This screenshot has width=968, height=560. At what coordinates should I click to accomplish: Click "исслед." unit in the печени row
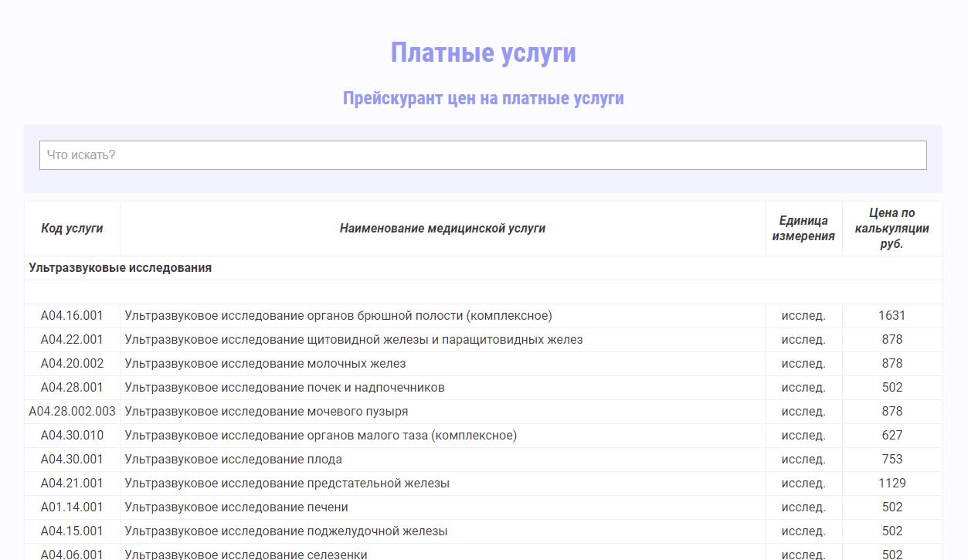tap(803, 507)
